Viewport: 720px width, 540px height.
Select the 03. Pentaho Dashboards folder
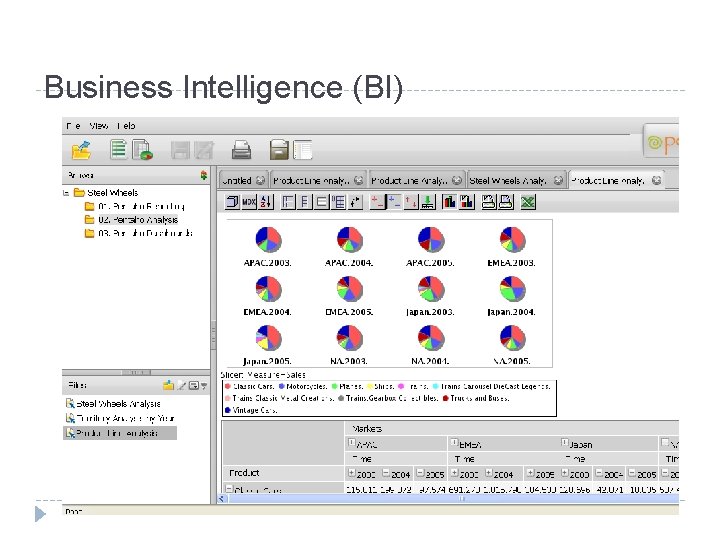point(139,233)
